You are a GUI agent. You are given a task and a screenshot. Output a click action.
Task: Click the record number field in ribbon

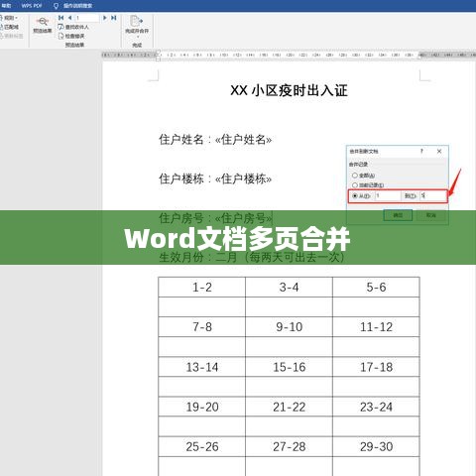[x=87, y=18]
